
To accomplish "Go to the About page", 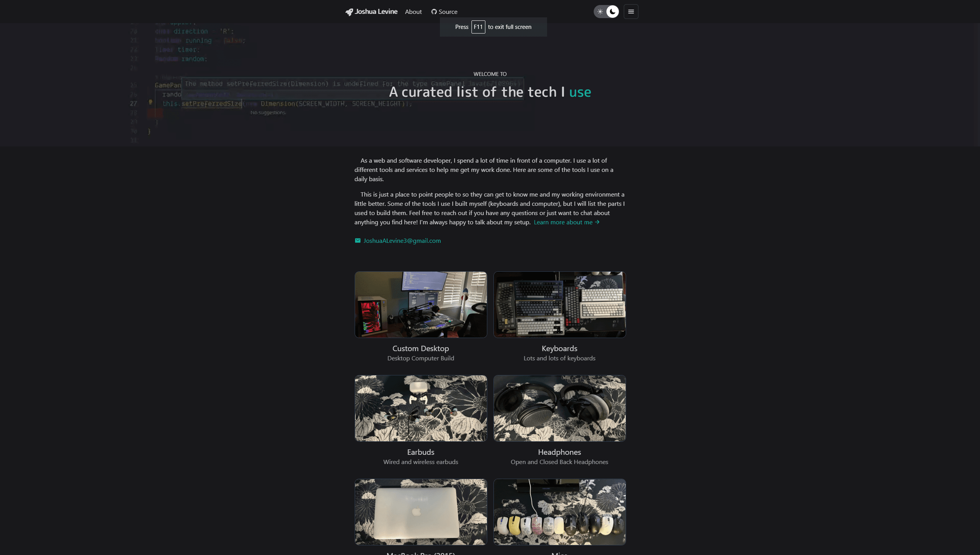I will (x=413, y=12).
